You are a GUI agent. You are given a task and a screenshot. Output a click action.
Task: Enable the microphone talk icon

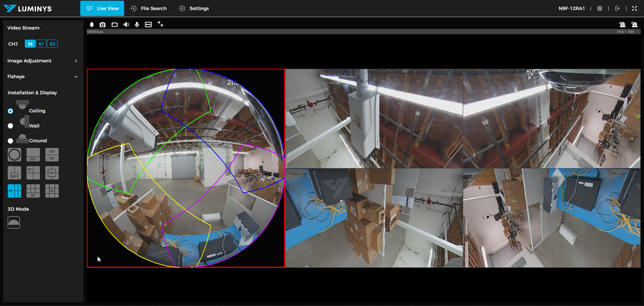click(x=137, y=24)
